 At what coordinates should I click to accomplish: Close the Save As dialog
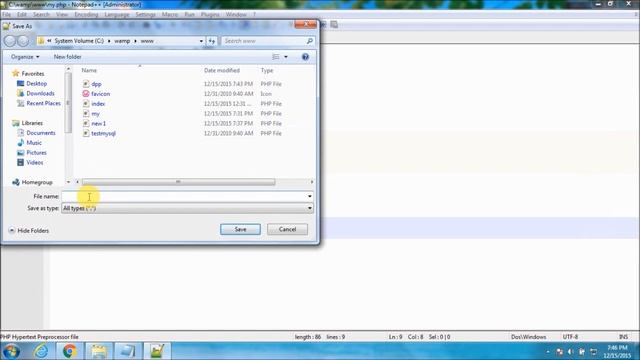pyautogui.click(x=305, y=24)
